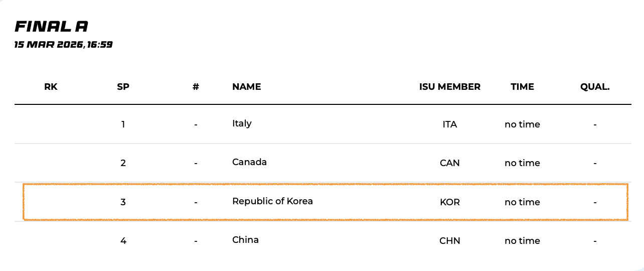Click the QUAL. column header

click(594, 87)
